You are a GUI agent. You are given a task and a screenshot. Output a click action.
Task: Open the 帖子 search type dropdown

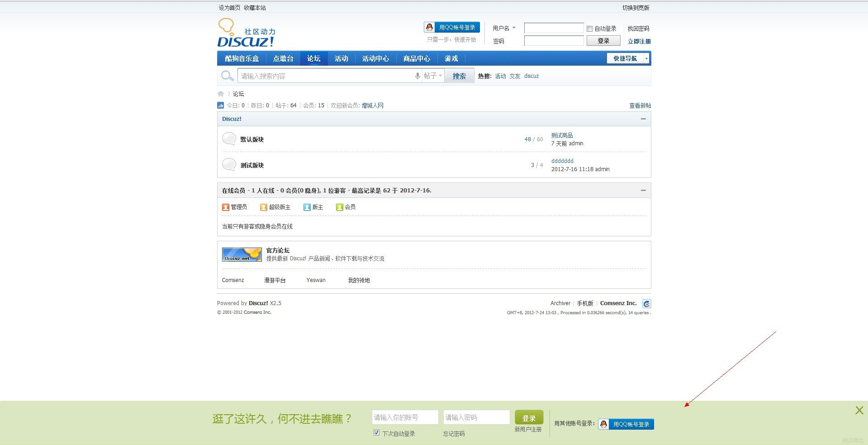(x=433, y=76)
